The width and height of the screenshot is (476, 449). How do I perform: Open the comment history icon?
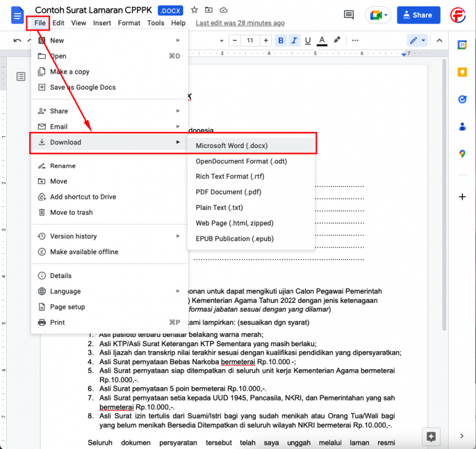(x=348, y=15)
